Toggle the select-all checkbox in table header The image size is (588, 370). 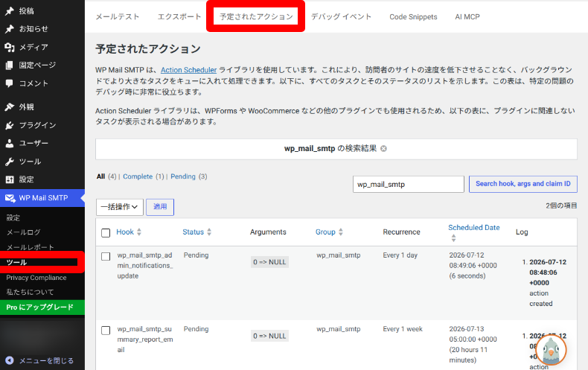click(106, 233)
